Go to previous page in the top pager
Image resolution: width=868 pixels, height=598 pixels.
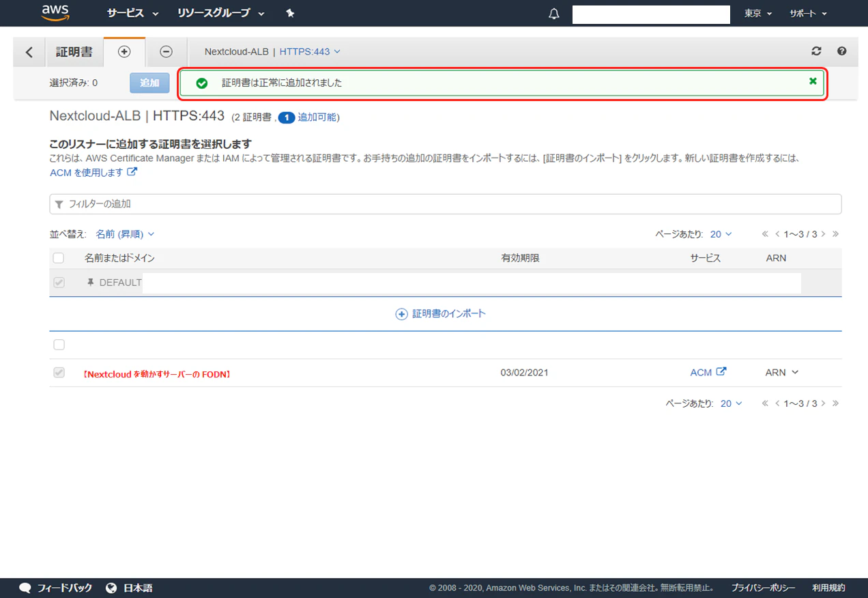tap(777, 234)
